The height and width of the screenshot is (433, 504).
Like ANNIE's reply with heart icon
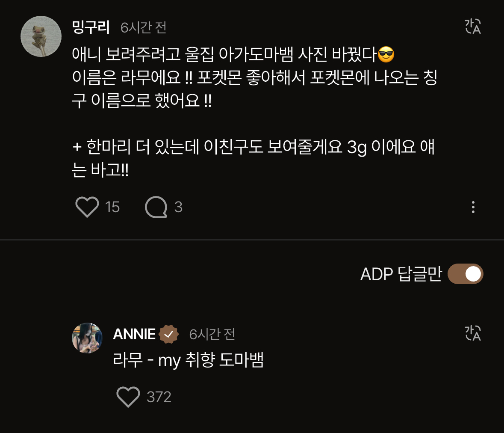click(128, 397)
